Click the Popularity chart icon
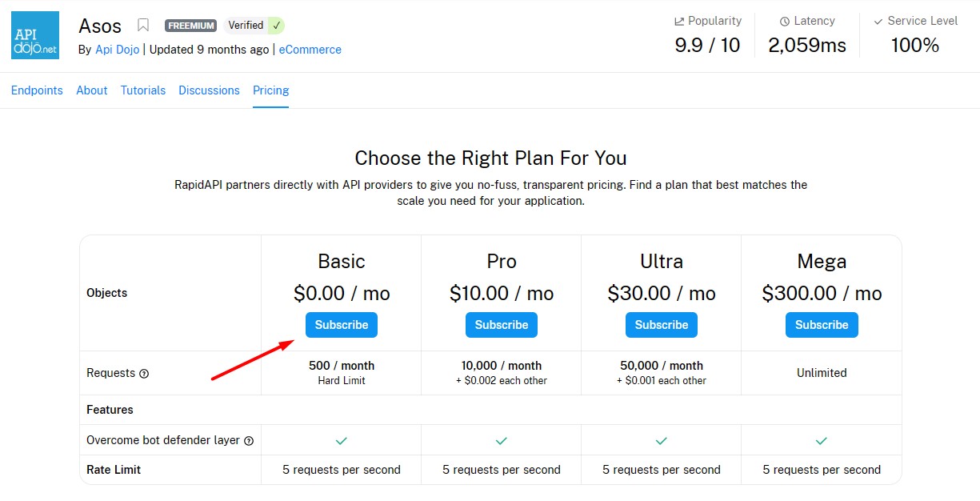 click(679, 22)
